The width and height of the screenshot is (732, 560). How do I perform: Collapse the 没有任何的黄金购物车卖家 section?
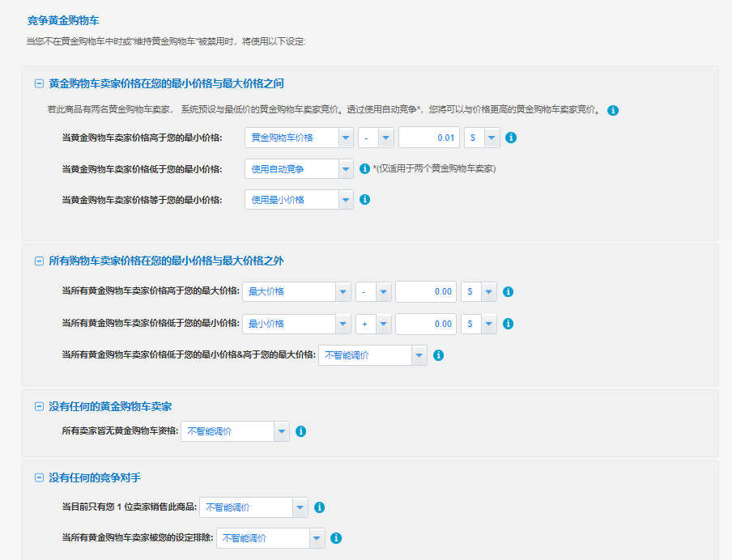pos(39,406)
